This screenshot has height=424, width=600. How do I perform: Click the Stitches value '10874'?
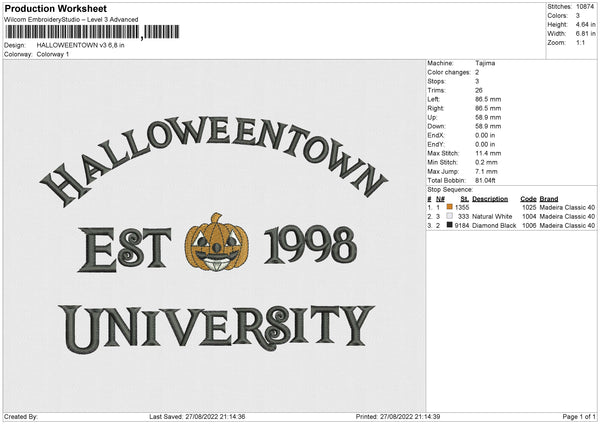pyautogui.click(x=585, y=7)
